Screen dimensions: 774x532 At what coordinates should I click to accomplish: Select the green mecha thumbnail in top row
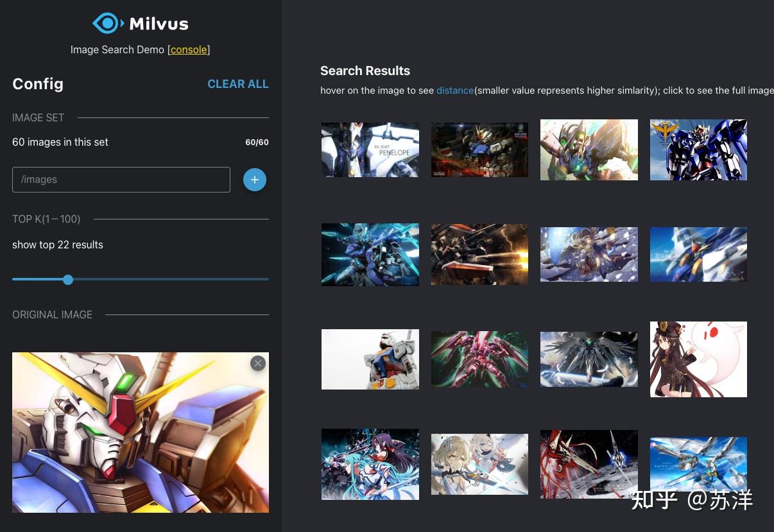(589, 150)
